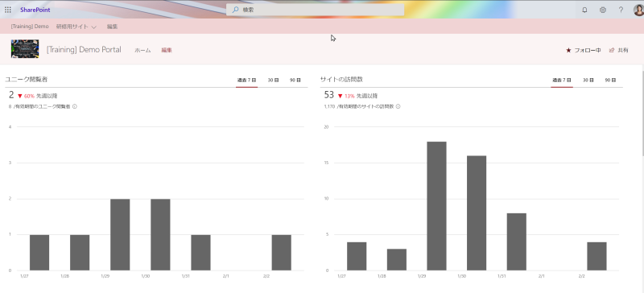644x293 pixels.
Task: Open the [Training] Demo Portal title
Action: click(x=84, y=50)
